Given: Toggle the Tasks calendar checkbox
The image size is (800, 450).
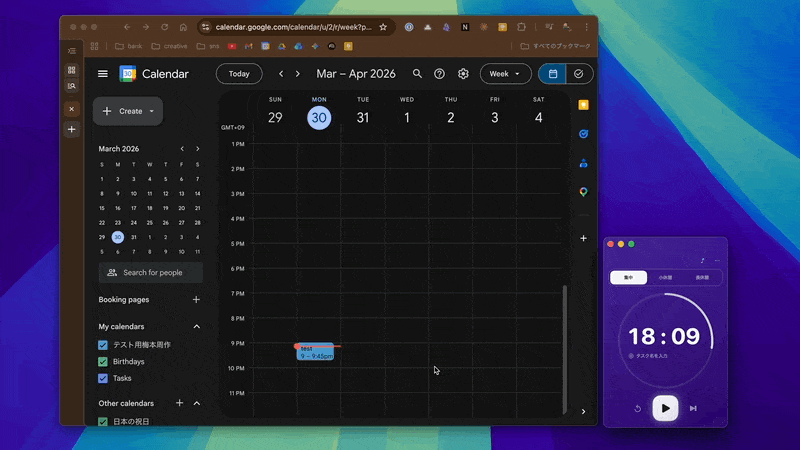Looking at the screenshot, I should [103, 379].
